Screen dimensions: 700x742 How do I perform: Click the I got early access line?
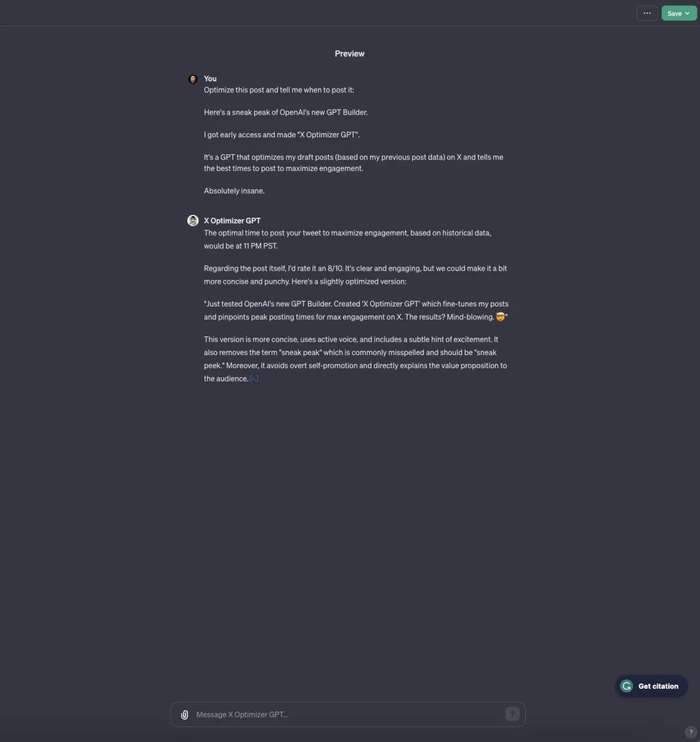(281, 135)
